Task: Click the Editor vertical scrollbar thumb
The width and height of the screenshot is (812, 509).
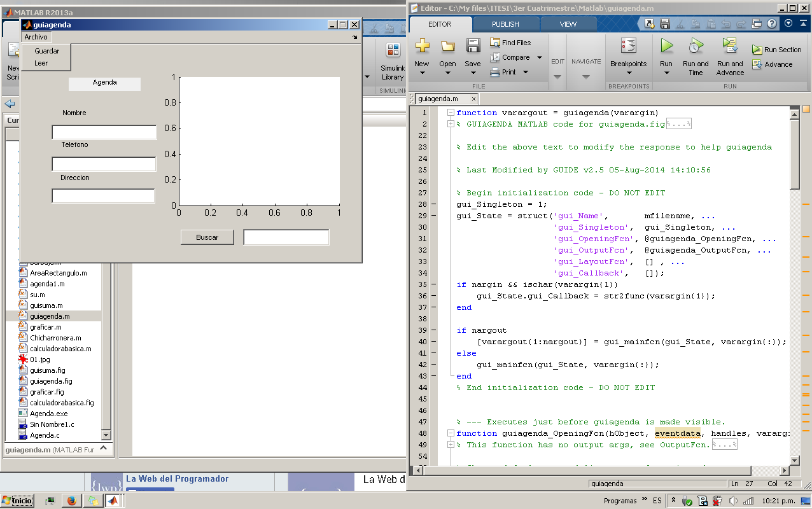Action: tap(794, 154)
